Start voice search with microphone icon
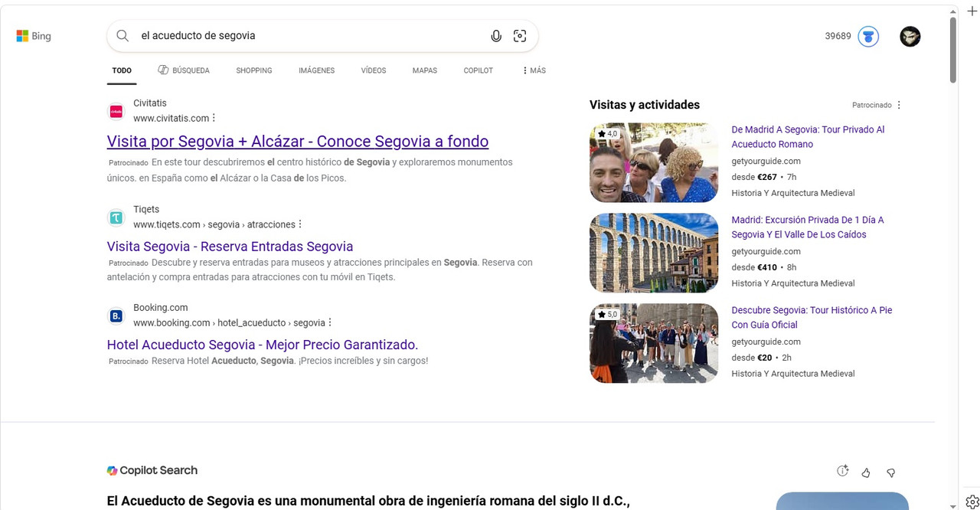 (496, 36)
